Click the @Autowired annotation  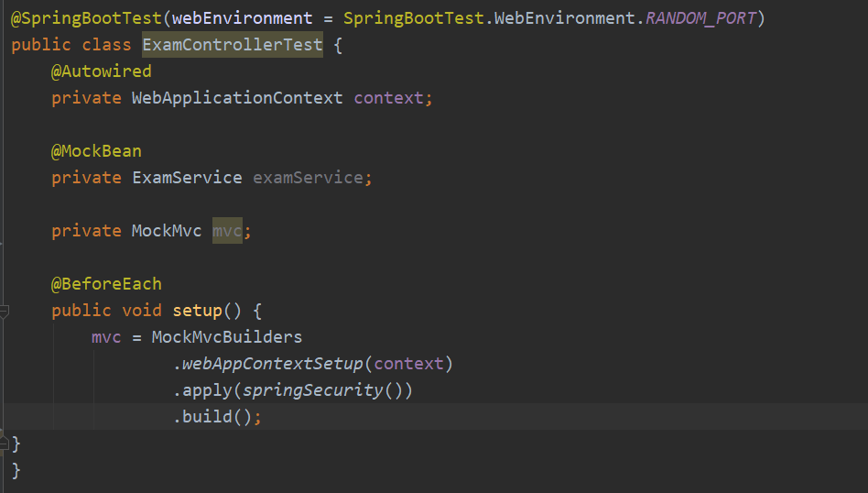point(101,71)
